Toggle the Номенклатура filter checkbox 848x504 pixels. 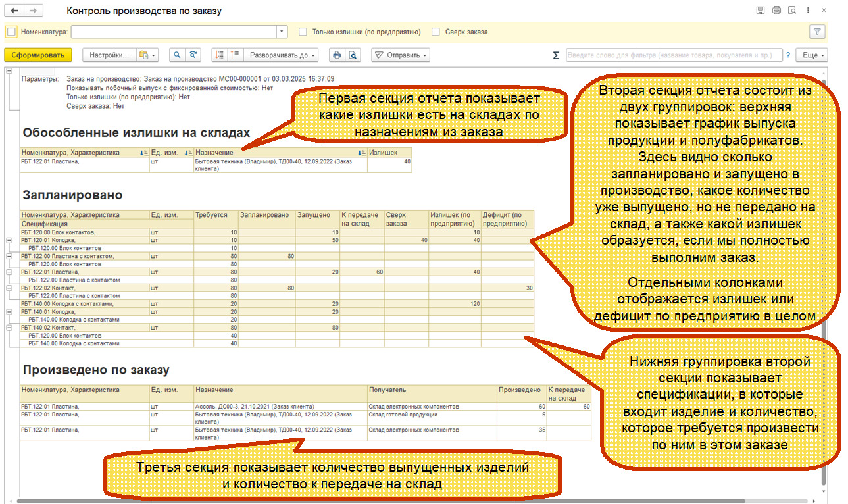click(11, 32)
